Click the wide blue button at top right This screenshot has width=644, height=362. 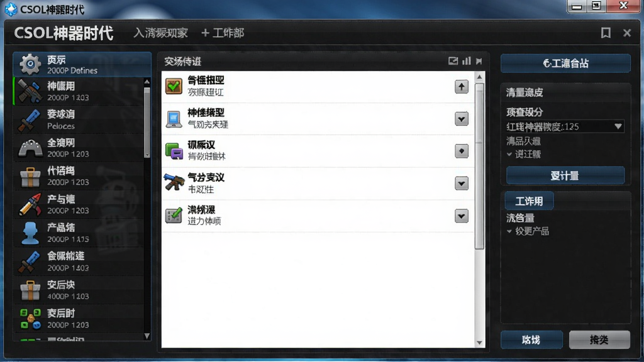click(x=565, y=63)
